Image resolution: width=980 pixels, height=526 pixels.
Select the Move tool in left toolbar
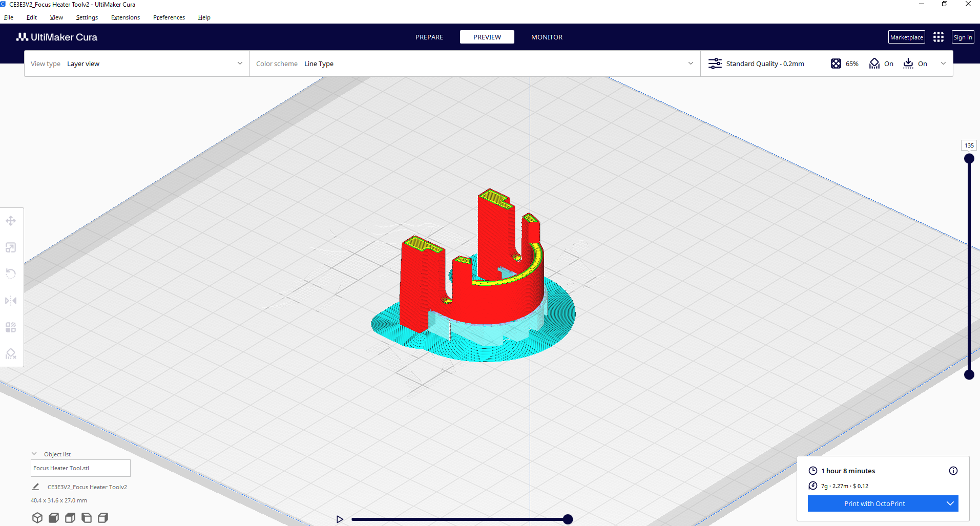click(11, 221)
